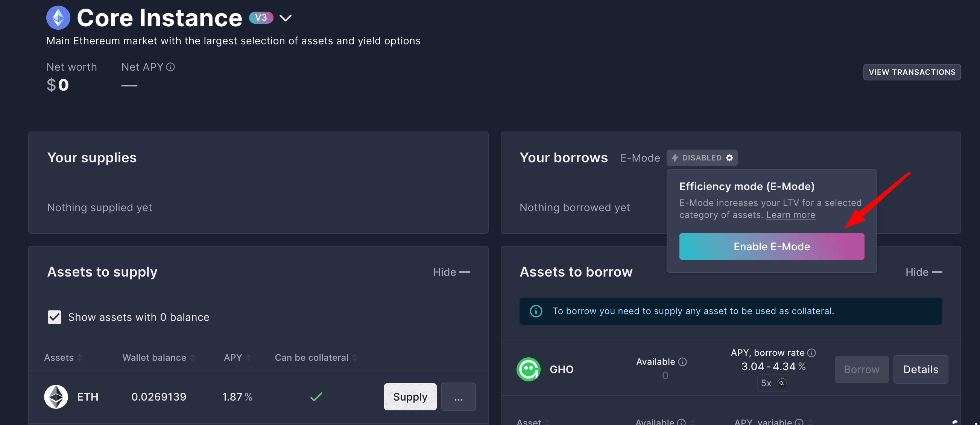Click the Ethereum logo beside Core Instance

tap(58, 18)
